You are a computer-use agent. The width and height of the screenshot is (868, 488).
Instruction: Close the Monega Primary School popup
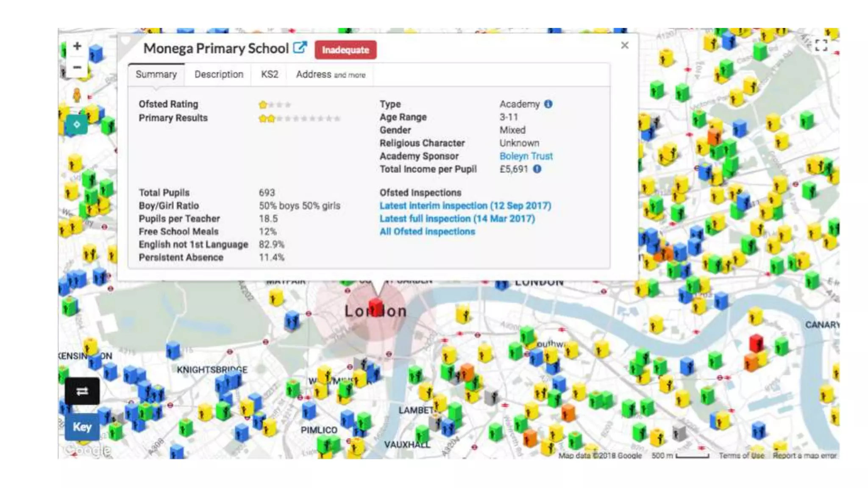(624, 45)
